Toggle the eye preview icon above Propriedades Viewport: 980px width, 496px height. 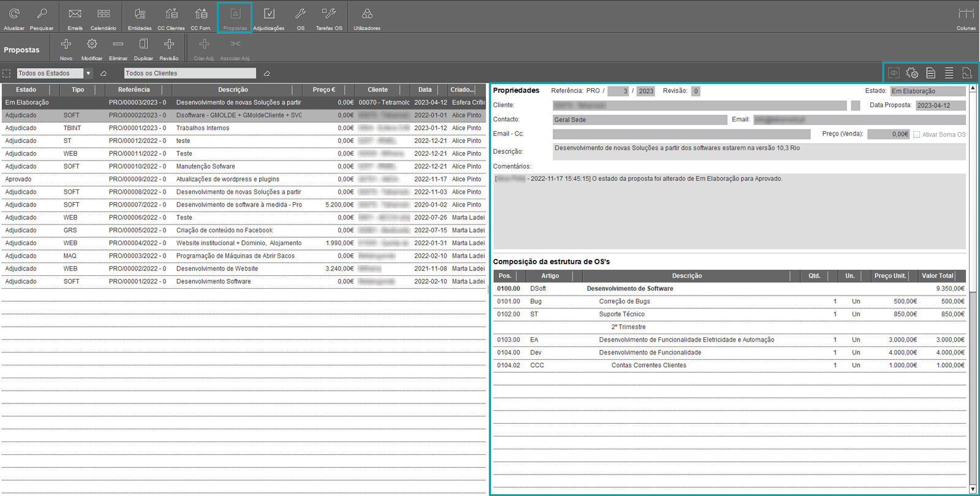(x=894, y=73)
